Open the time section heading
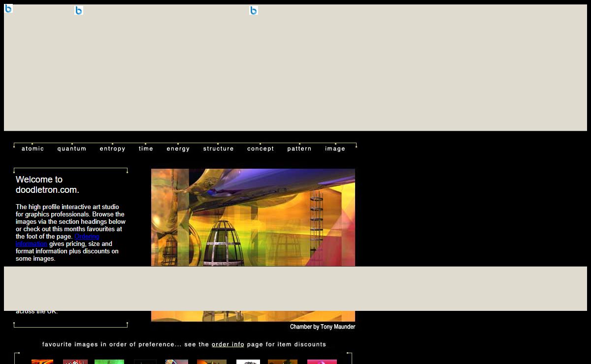Image resolution: width=591 pixels, height=364 pixels. pos(146,149)
